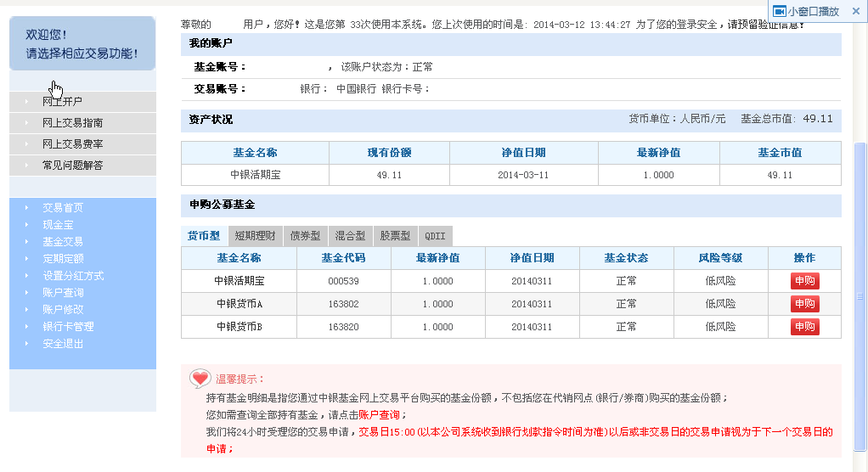Open 网上交易指南 menu item
The height and width of the screenshot is (472, 868).
tap(72, 123)
